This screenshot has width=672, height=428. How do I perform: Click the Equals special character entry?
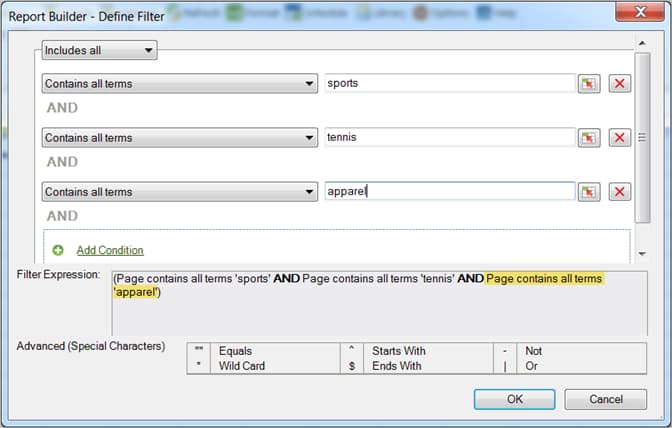(x=235, y=351)
